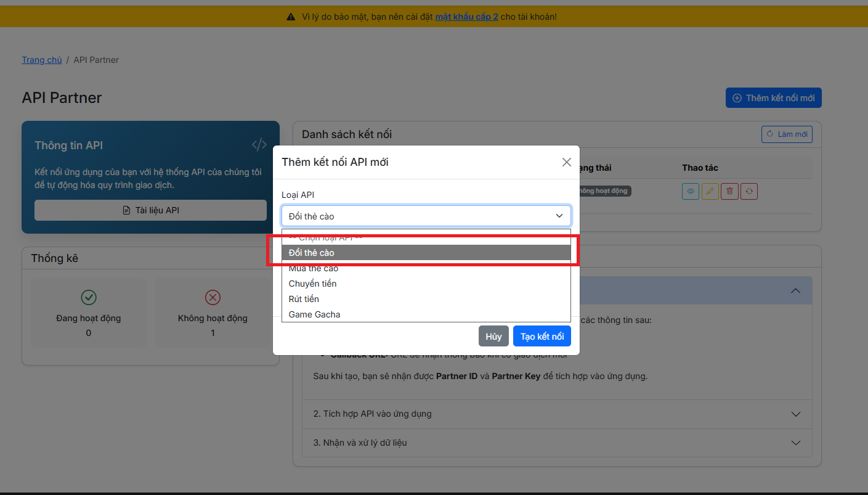Close the Thêm kết nối API dialog
Screen dimensions: 868x495
tap(566, 162)
